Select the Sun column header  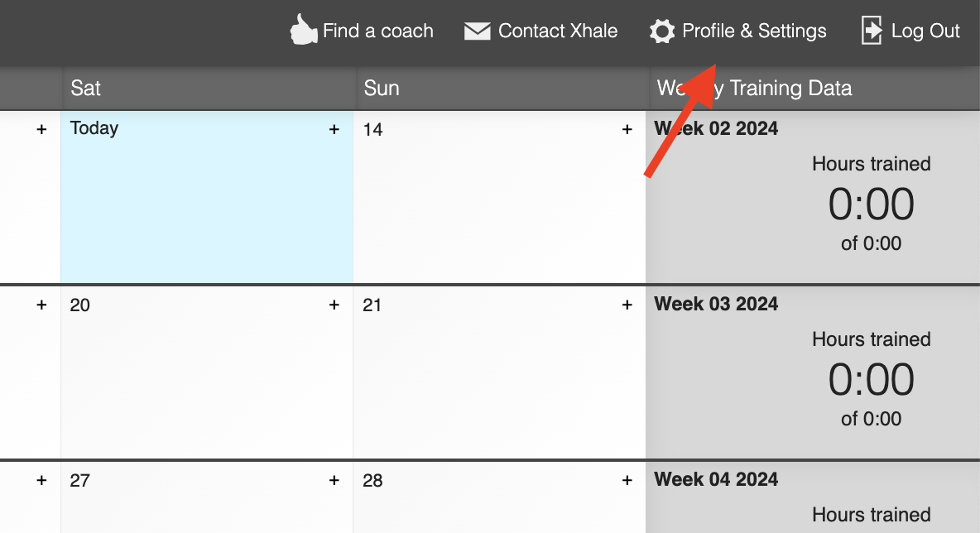[382, 88]
